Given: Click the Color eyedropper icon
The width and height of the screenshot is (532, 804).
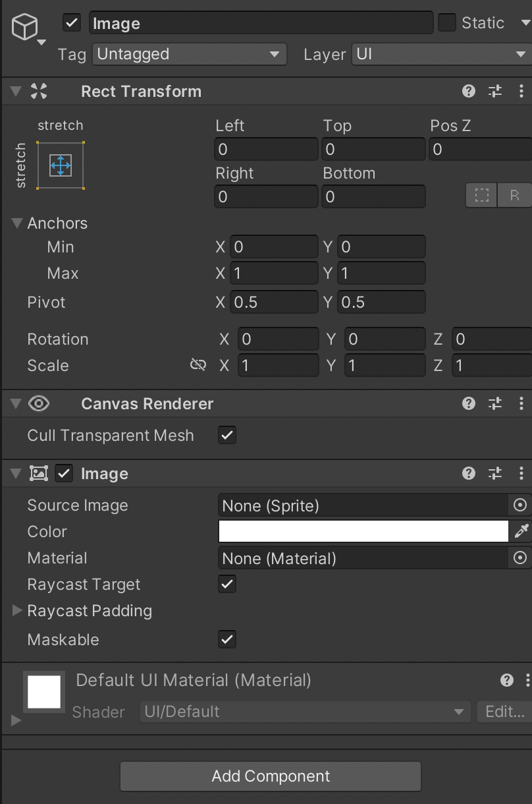Looking at the screenshot, I should (x=521, y=531).
